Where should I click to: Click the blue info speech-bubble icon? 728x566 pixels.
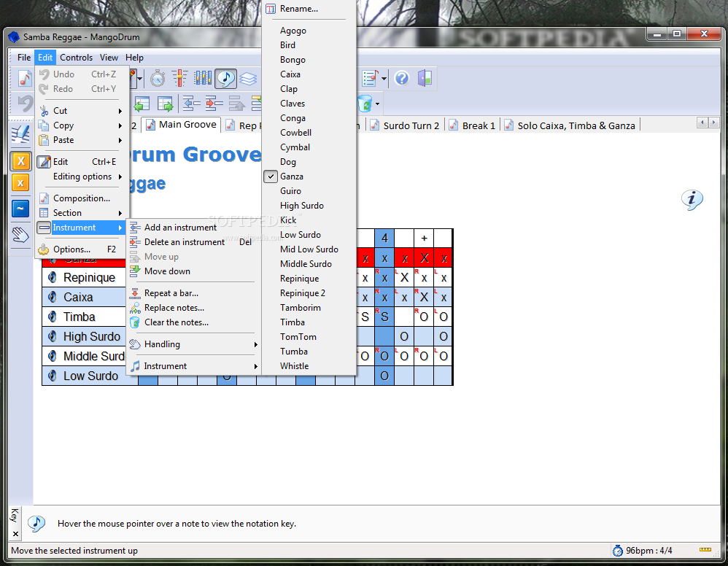(x=692, y=200)
